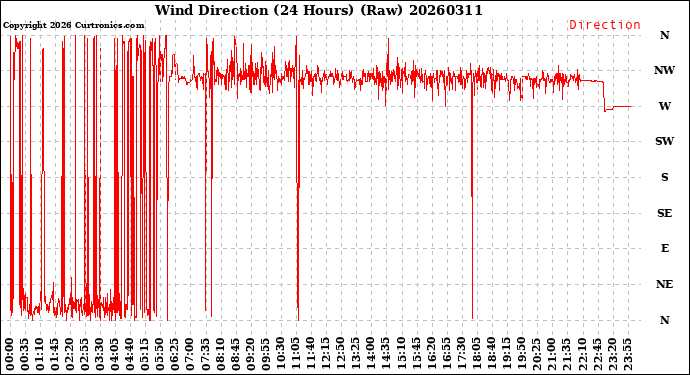Image resolution: width=690 pixels, height=375 pixels.
Task: Click the '04:40' time axis label
Action: click(130, 355)
